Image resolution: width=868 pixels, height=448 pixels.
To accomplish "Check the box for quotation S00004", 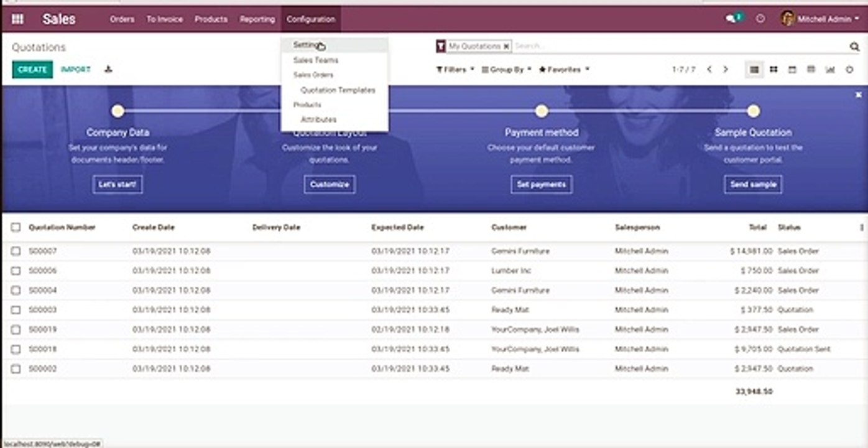I will (16, 291).
